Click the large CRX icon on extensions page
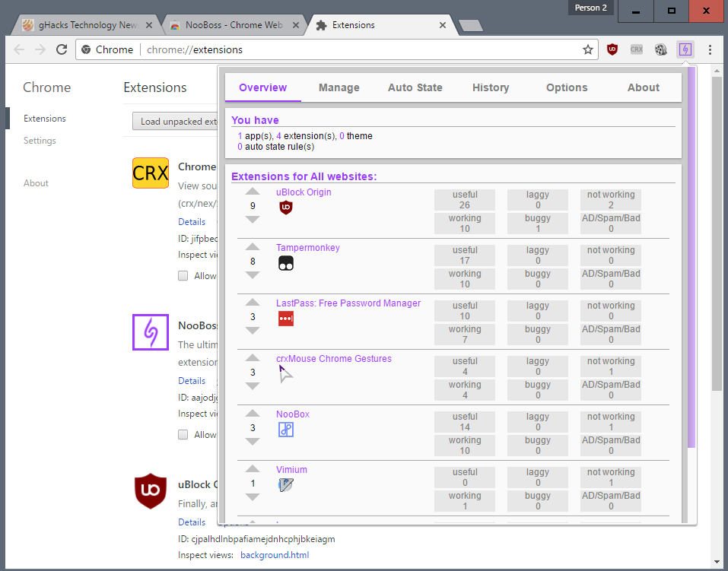 point(151,173)
